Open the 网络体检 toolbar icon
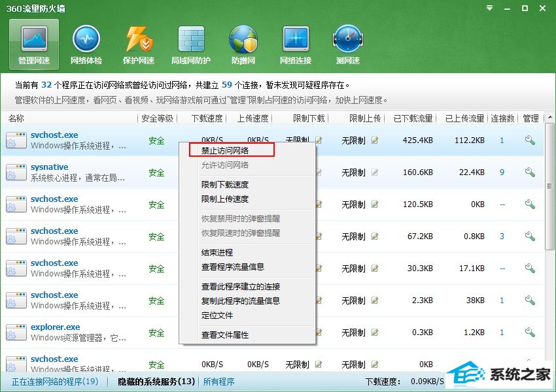The image size is (556, 392). point(86,45)
